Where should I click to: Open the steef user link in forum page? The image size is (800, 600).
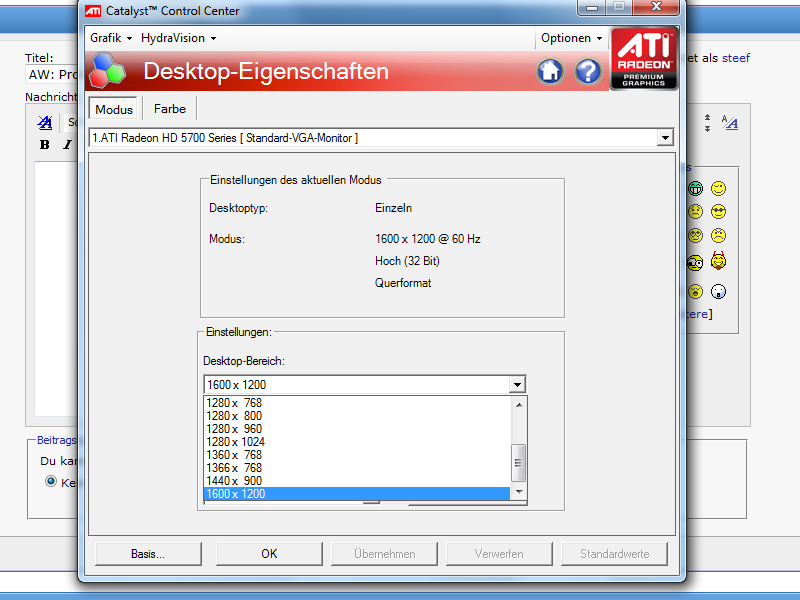[736, 58]
